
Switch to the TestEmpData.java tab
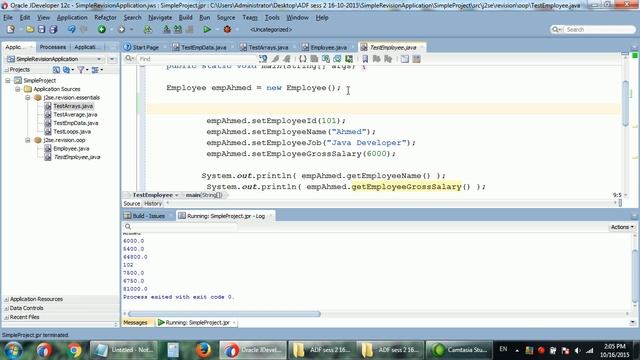(203, 47)
